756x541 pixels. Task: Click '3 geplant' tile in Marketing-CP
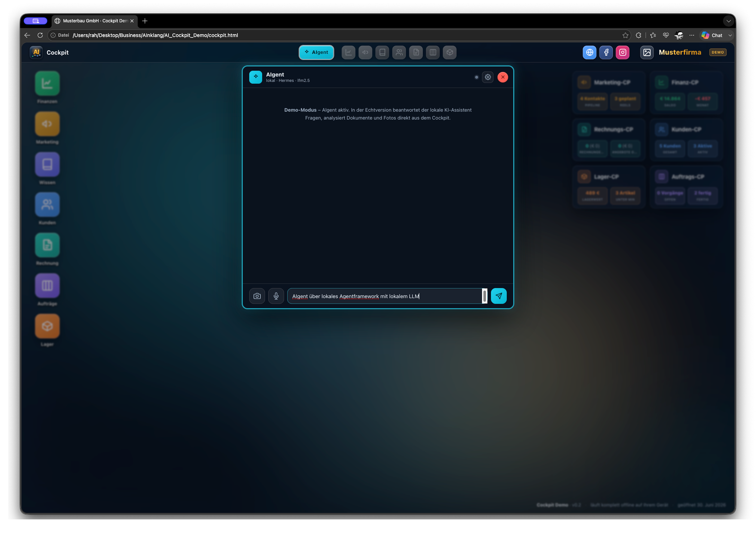coord(625,101)
